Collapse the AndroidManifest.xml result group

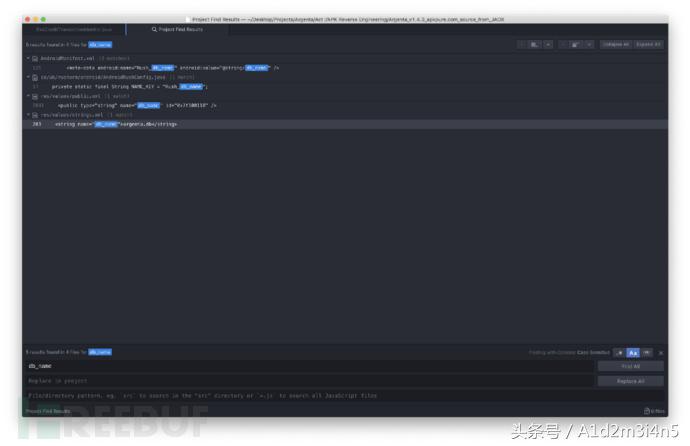point(28,58)
